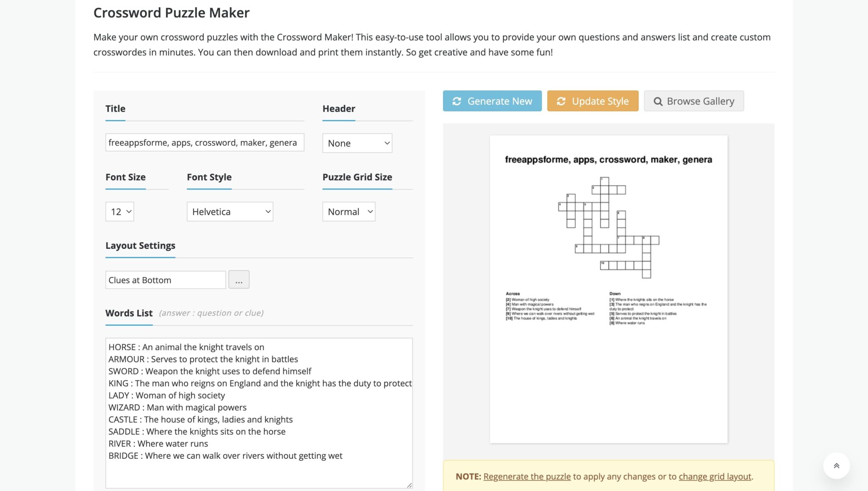Click the scroll-to-top arrow icon
The width and height of the screenshot is (868, 491).
[x=836, y=465]
